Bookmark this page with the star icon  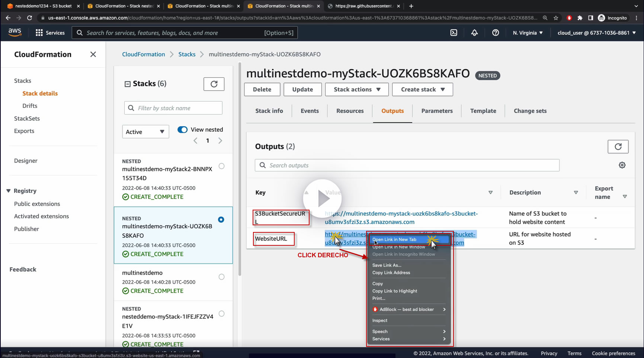(556, 18)
